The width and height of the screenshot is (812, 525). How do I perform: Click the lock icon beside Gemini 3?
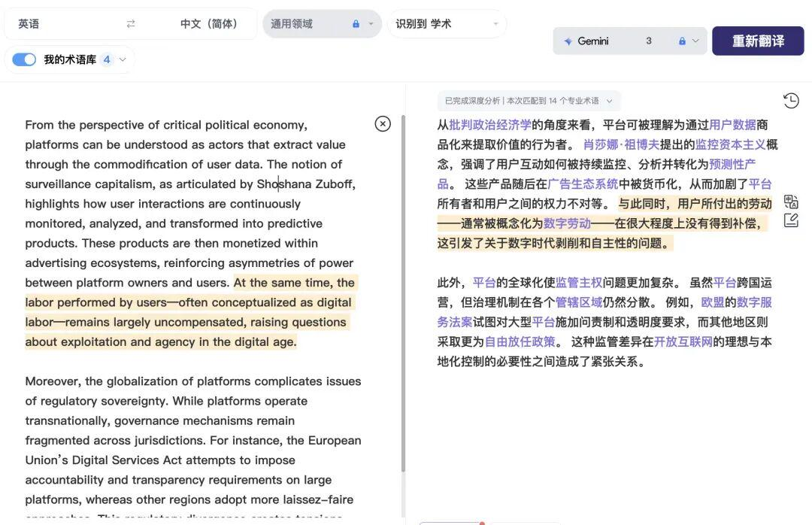[x=682, y=41]
